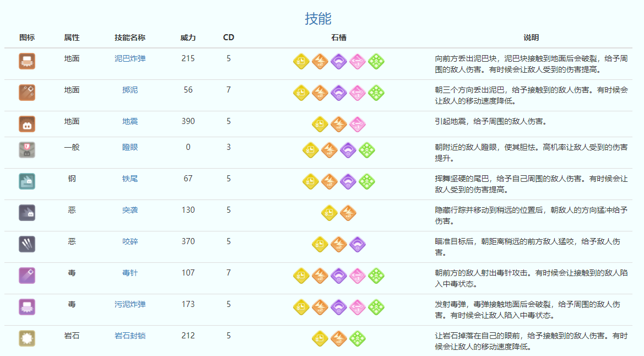Click the green stone in 掷泥 row
The height and width of the screenshot is (356, 644).
coord(376,93)
